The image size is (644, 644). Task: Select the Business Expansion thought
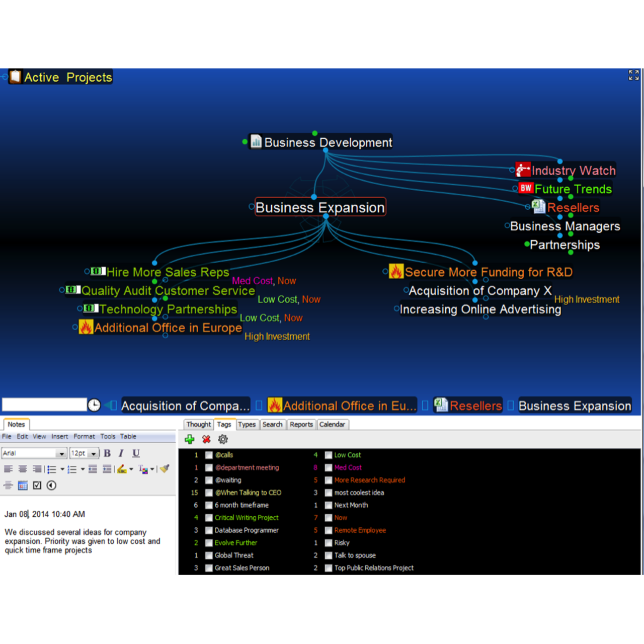(320, 207)
